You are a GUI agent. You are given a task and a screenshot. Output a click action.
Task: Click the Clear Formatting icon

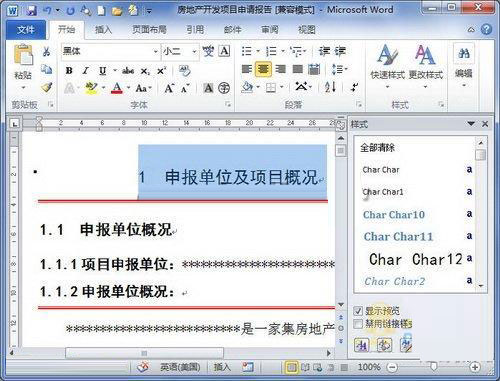(x=184, y=71)
